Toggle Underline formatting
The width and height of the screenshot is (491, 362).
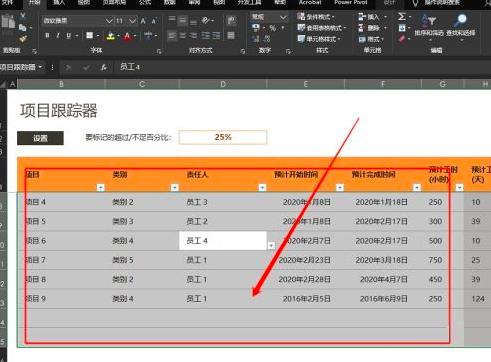(x=68, y=35)
